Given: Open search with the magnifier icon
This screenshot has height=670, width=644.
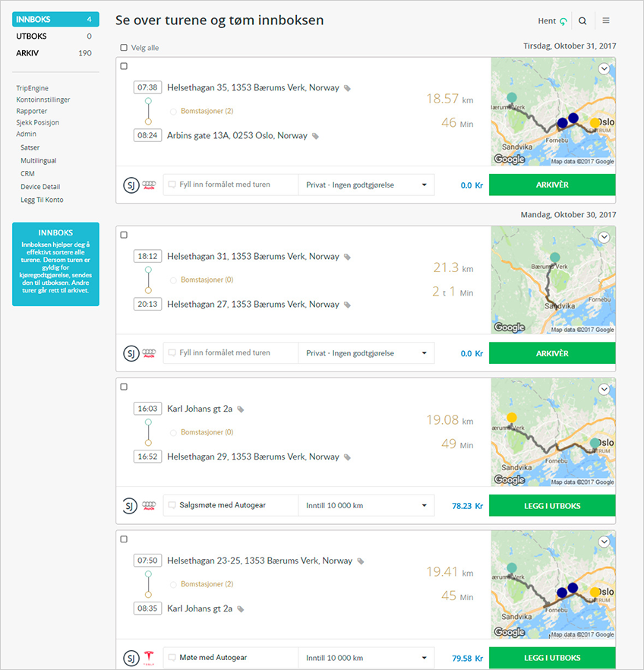Looking at the screenshot, I should point(582,21).
